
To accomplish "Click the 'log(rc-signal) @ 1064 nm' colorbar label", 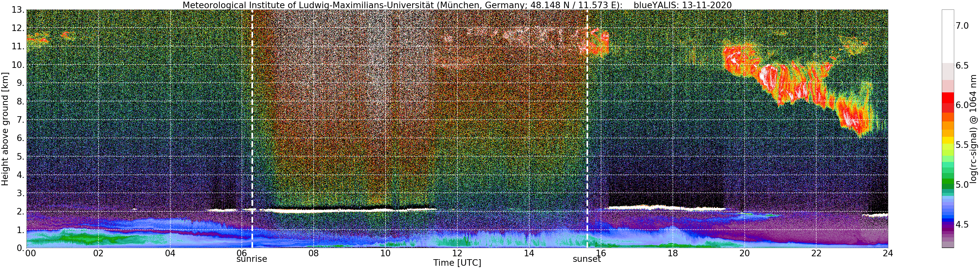I will tap(974, 129).
